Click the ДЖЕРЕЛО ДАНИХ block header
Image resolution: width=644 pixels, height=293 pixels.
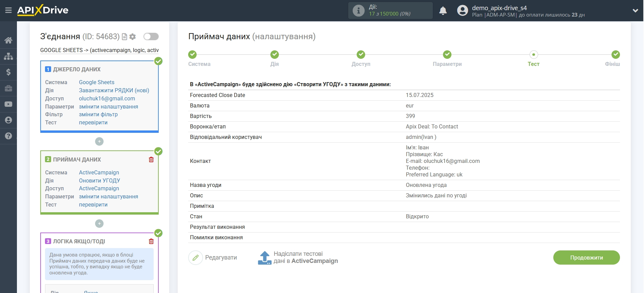click(x=77, y=69)
